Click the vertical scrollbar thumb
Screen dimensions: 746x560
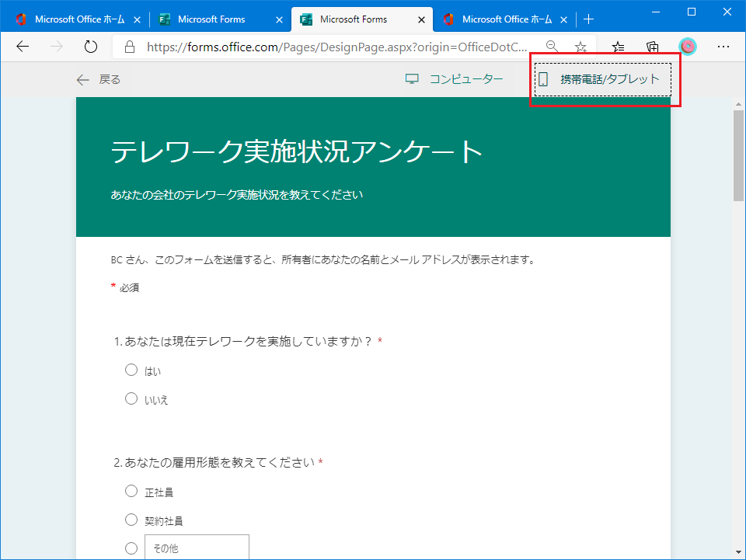pos(738,155)
